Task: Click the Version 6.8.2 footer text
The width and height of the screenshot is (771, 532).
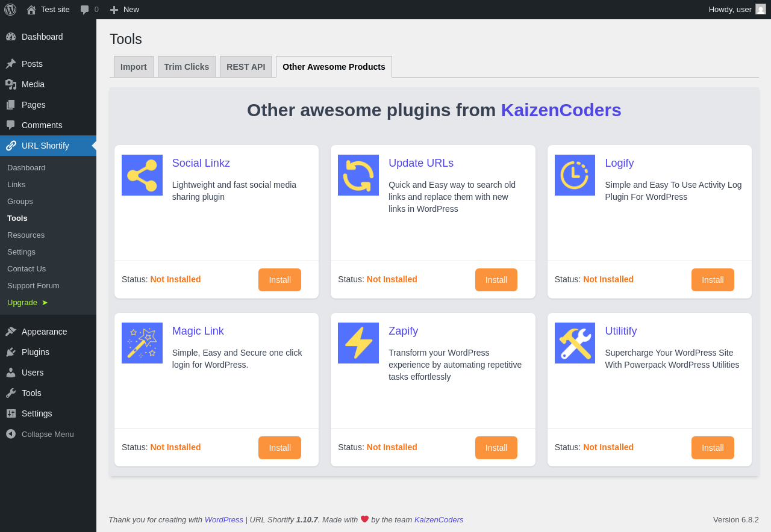Action: [x=736, y=519]
